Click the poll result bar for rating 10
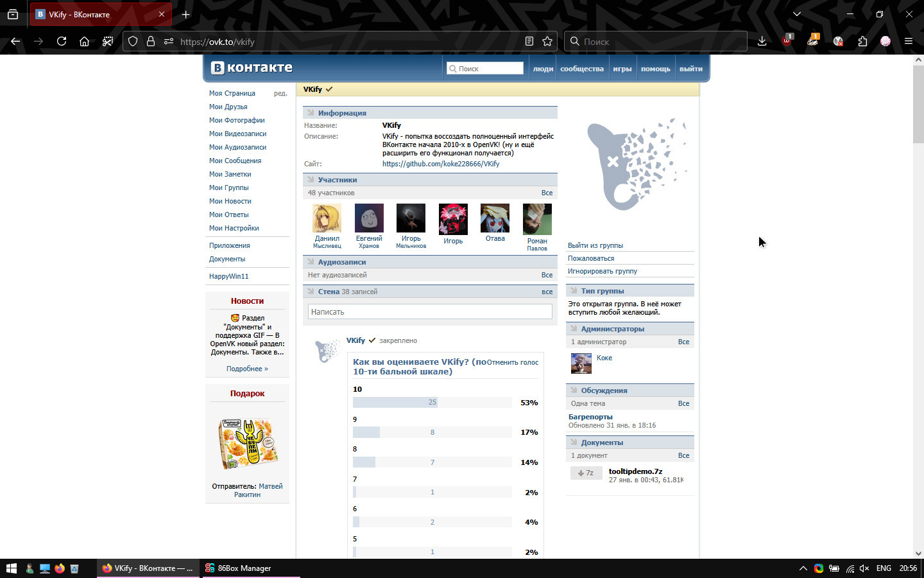The height and width of the screenshot is (578, 924). coord(432,403)
